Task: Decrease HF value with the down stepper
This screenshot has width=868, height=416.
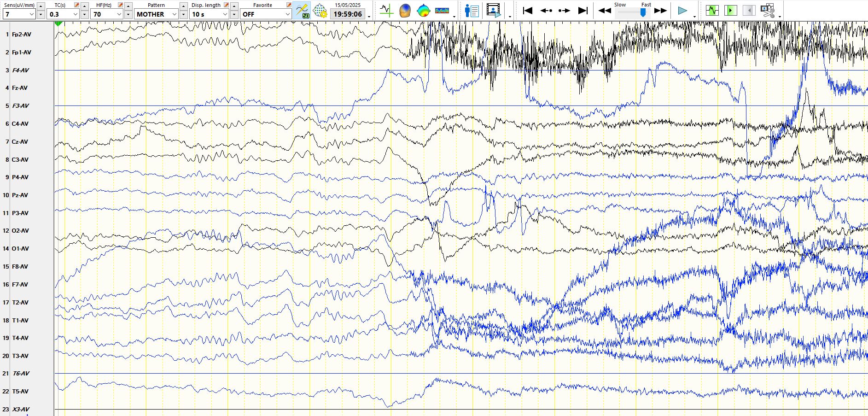Action: tap(128, 14)
